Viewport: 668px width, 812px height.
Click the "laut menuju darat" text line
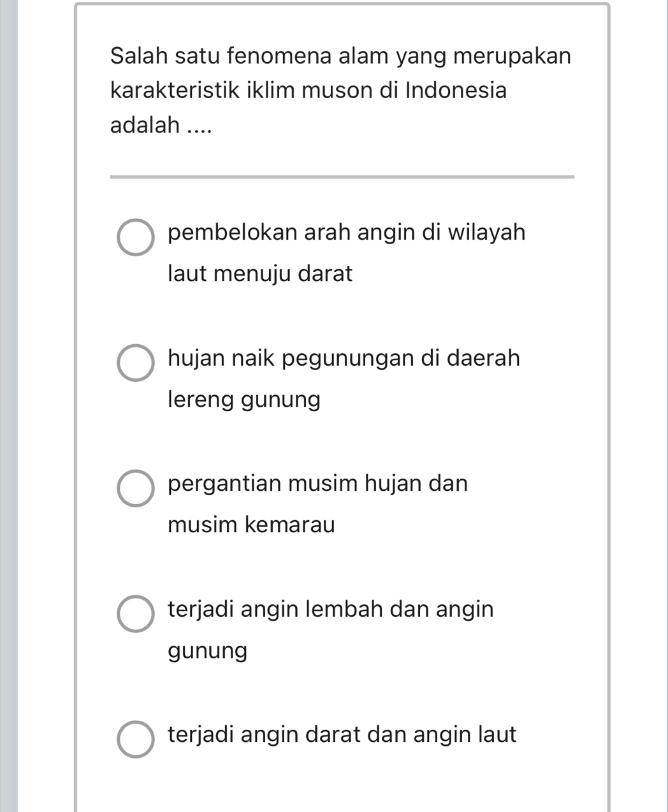click(260, 274)
